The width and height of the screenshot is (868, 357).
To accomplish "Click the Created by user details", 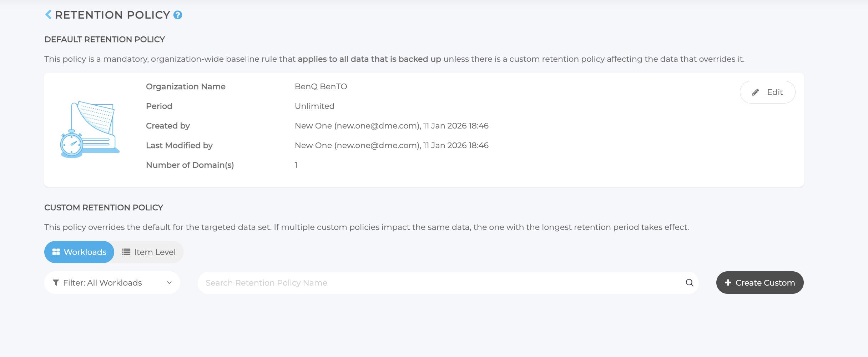I will coord(391,126).
